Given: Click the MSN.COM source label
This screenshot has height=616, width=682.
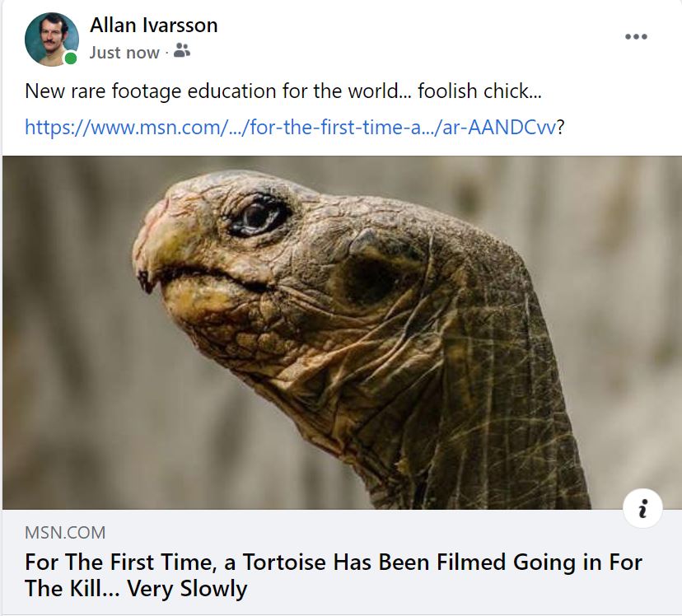Looking at the screenshot, I should [x=65, y=532].
